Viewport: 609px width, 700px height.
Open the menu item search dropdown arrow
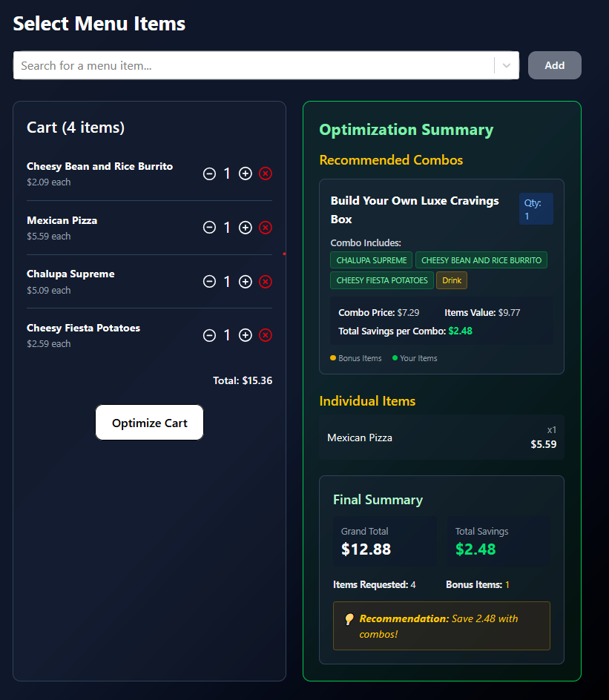point(507,65)
